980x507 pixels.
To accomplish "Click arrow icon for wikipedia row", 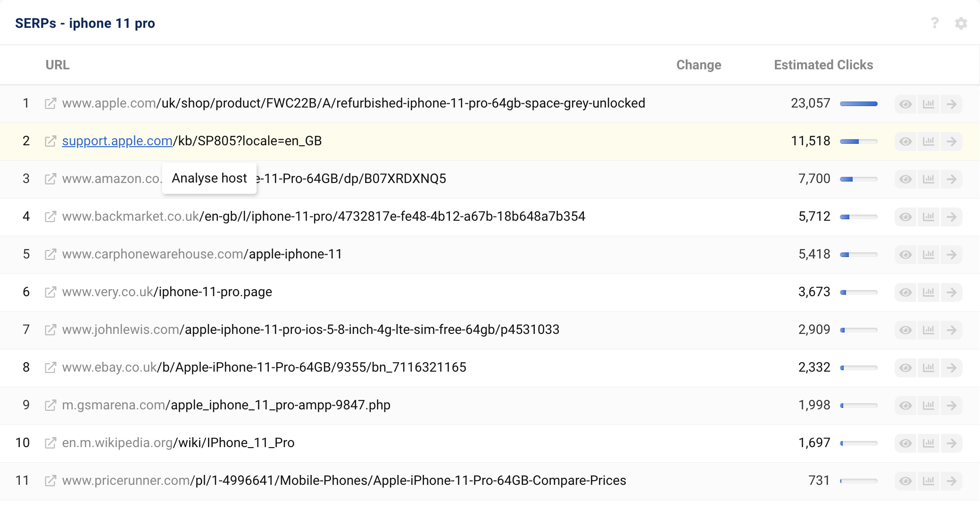I will tap(952, 443).
